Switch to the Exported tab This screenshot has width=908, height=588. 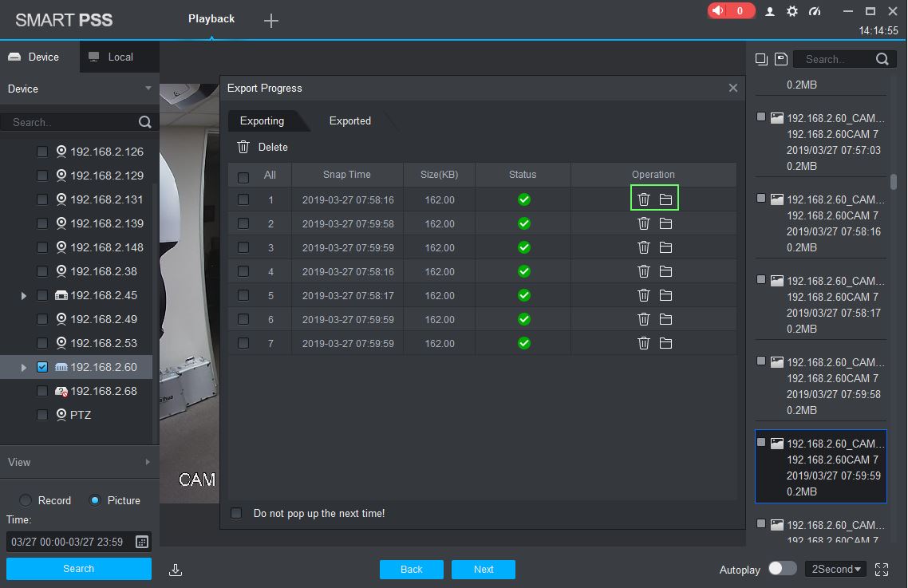click(350, 121)
